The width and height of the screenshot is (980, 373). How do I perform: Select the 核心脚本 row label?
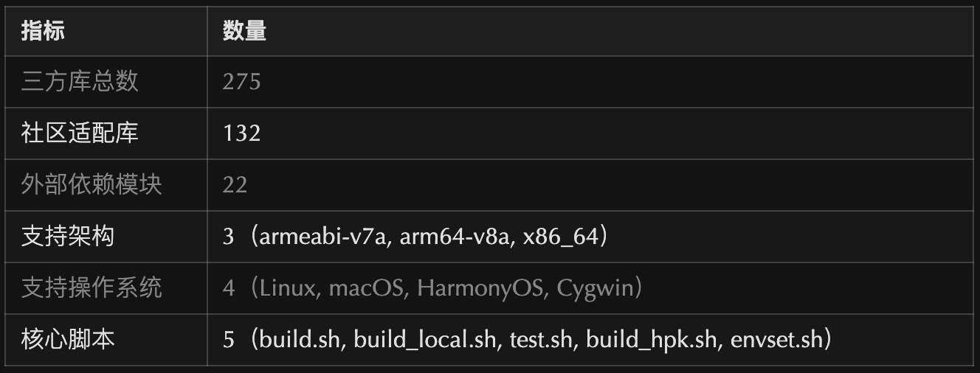(68, 339)
